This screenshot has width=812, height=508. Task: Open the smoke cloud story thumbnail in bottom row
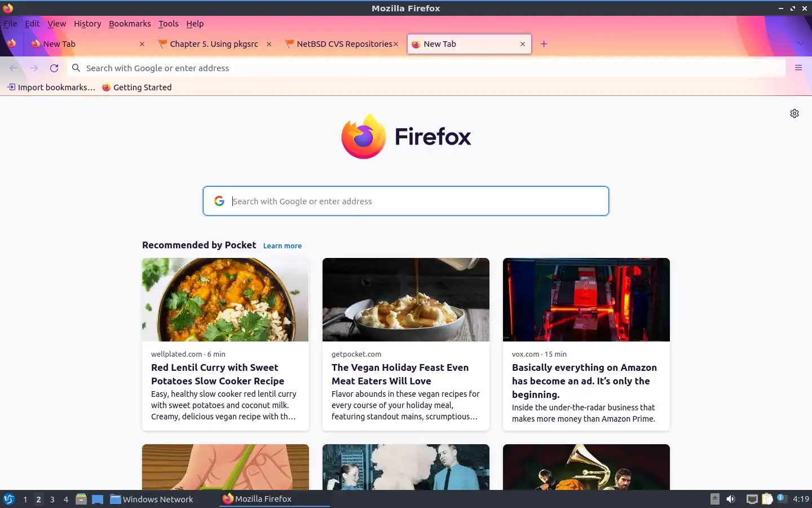coord(406,467)
